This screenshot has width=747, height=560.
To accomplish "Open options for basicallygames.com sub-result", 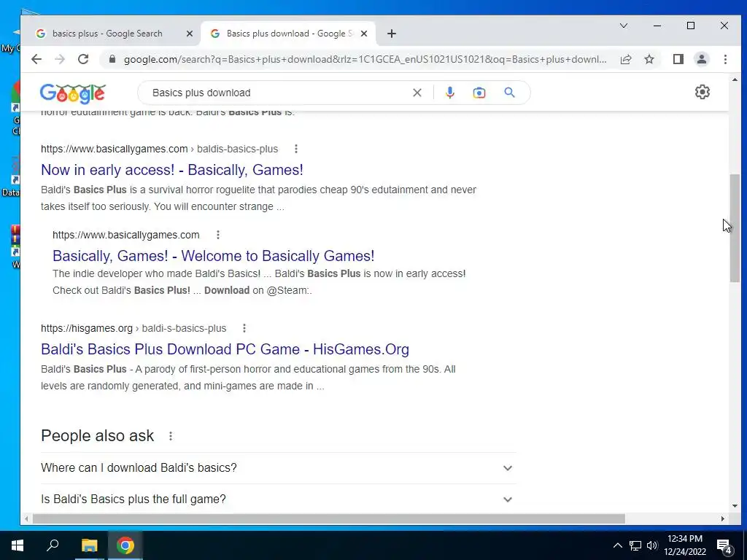I will tap(217, 235).
